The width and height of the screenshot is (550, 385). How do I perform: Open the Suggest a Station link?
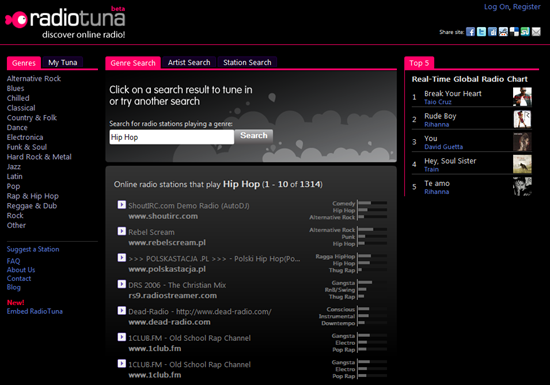(x=33, y=249)
